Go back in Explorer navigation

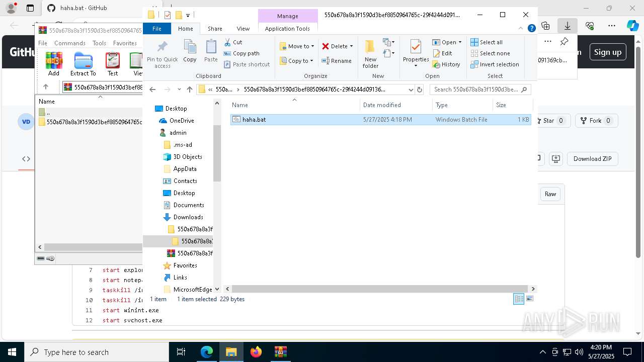152,89
